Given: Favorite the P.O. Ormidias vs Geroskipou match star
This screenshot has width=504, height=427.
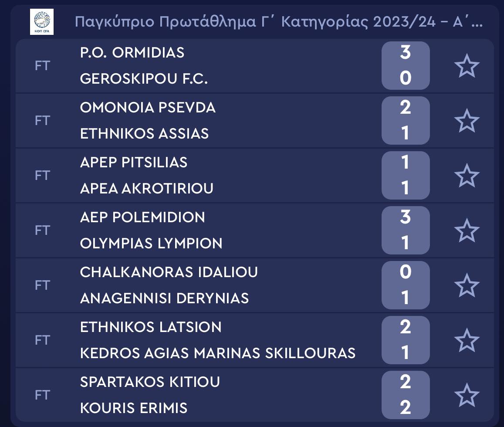Looking at the screenshot, I should click(467, 66).
